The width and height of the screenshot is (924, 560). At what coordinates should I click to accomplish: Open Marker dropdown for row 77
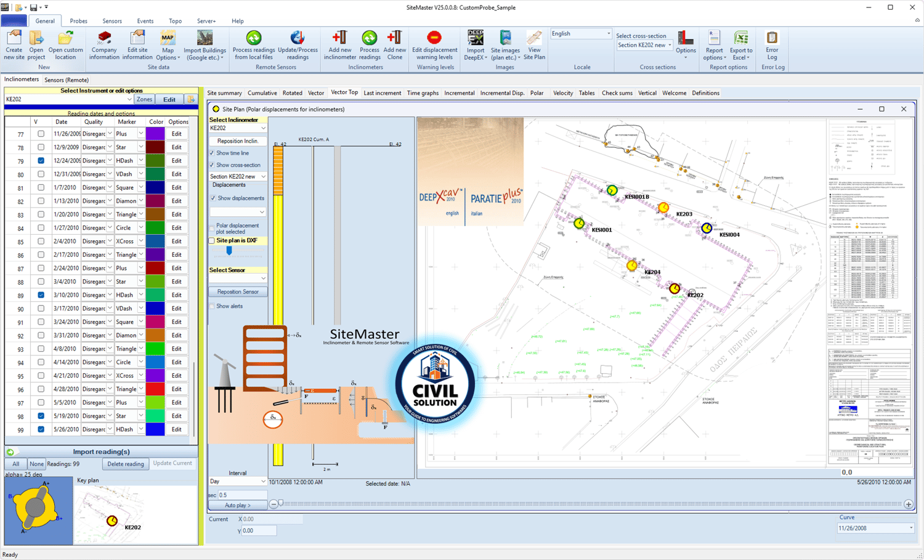(141, 134)
